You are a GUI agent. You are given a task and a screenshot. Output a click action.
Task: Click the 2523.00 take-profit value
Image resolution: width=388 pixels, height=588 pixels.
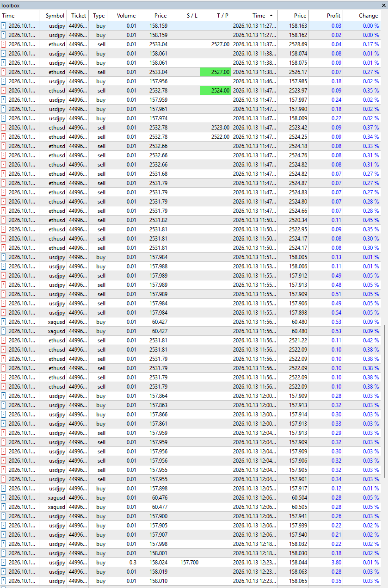(220, 128)
